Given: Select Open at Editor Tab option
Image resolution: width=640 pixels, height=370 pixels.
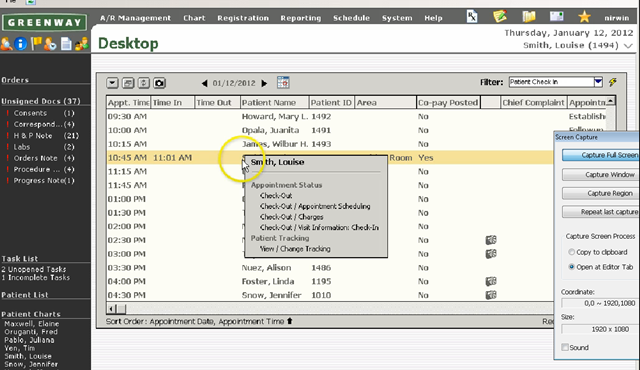Looking at the screenshot, I should coord(571,267).
